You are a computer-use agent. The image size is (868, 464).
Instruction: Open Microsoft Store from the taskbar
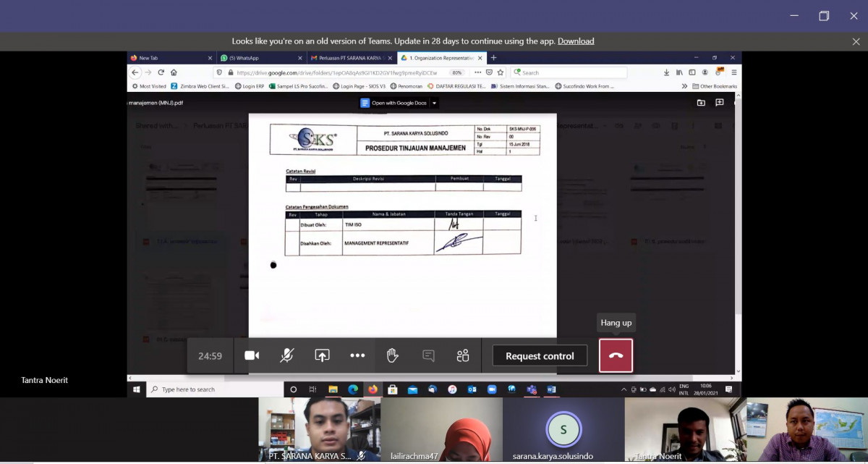[x=393, y=389]
